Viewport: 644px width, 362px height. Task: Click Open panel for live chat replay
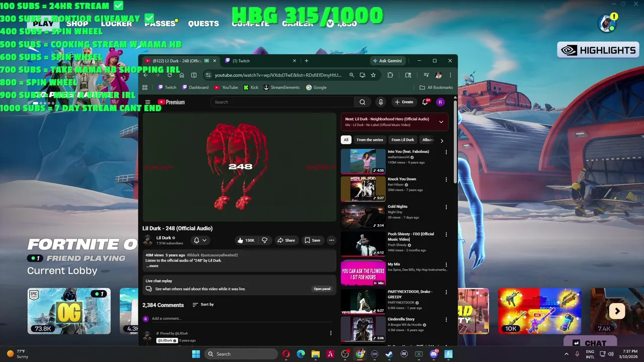tap(322, 289)
